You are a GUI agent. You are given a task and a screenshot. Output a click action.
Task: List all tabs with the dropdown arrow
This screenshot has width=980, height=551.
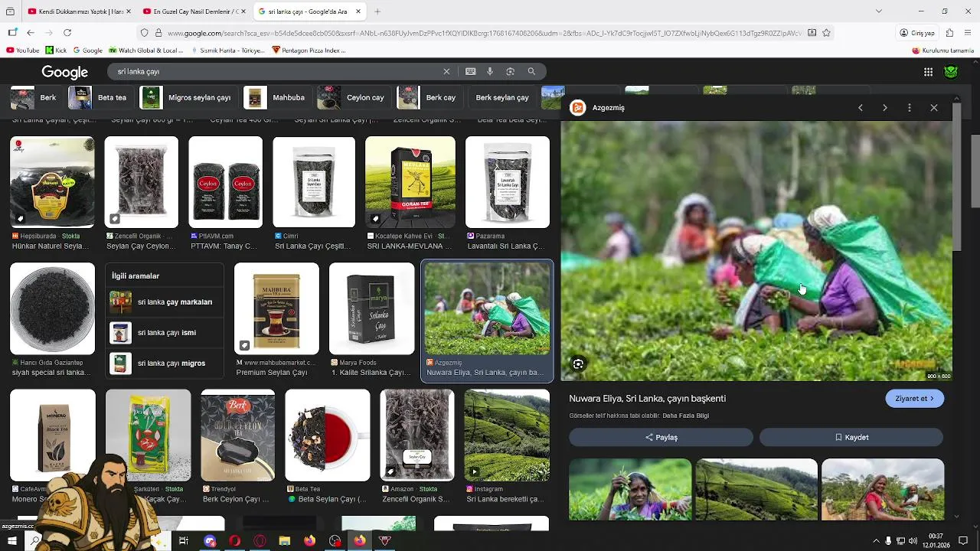pos(878,11)
